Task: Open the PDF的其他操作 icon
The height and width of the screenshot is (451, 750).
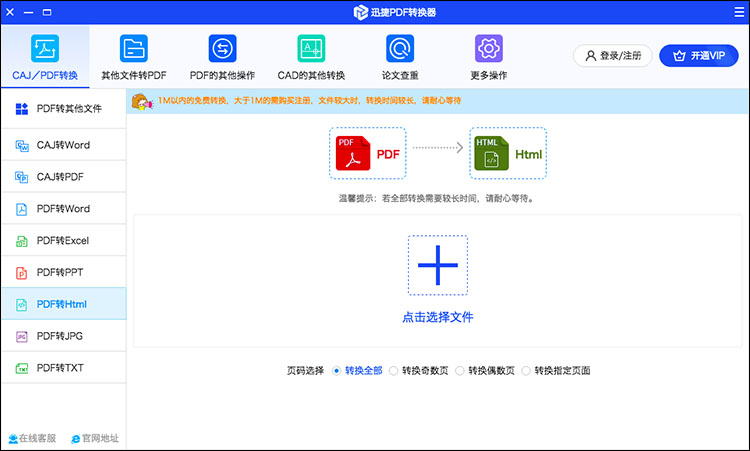Action: [222, 48]
